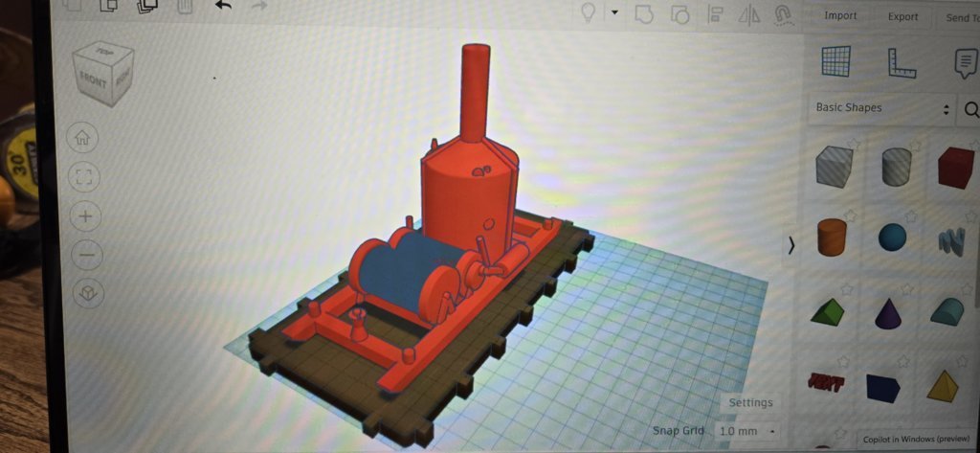Favorite star for the purple Cone
Image resolution: width=980 pixels, height=453 pixels.
[907, 289]
